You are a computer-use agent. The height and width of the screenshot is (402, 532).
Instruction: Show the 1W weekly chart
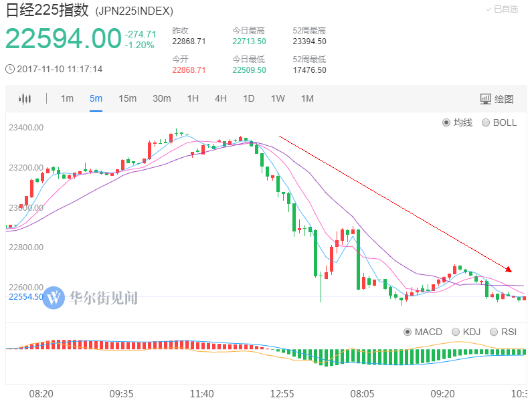pos(278,99)
